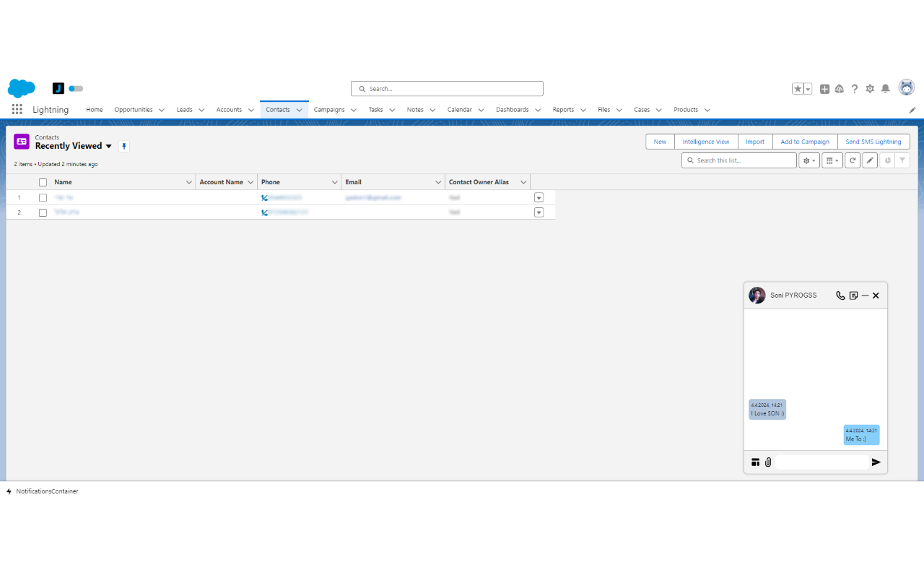Image resolution: width=924 pixels, height=578 pixels.
Task: Open Intelligence View
Action: [x=706, y=142]
